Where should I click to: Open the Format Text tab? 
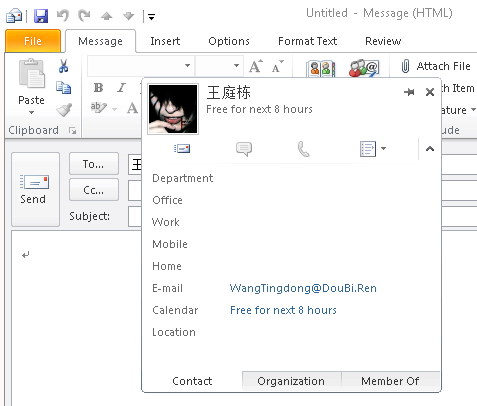pyautogui.click(x=307, y=41)
